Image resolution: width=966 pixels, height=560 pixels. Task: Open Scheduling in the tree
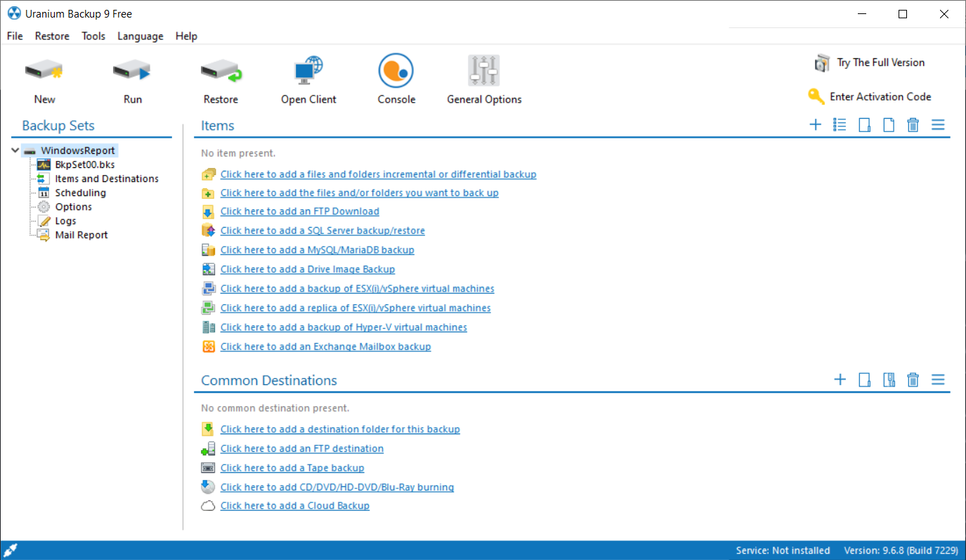click(80, 193)
